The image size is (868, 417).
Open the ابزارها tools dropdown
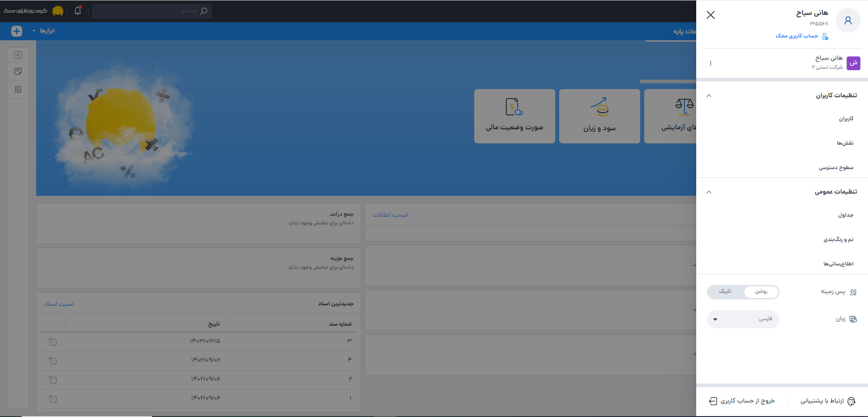point(43,31)
